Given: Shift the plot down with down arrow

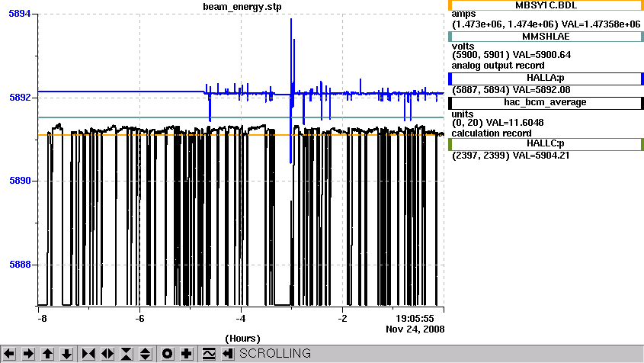Looking at the screenshot, I should pos(66,354).
